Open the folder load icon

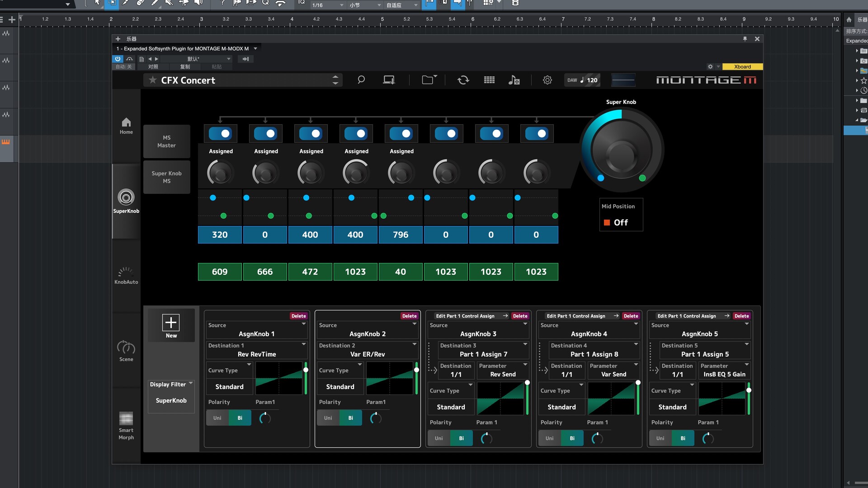pos(428,80)
